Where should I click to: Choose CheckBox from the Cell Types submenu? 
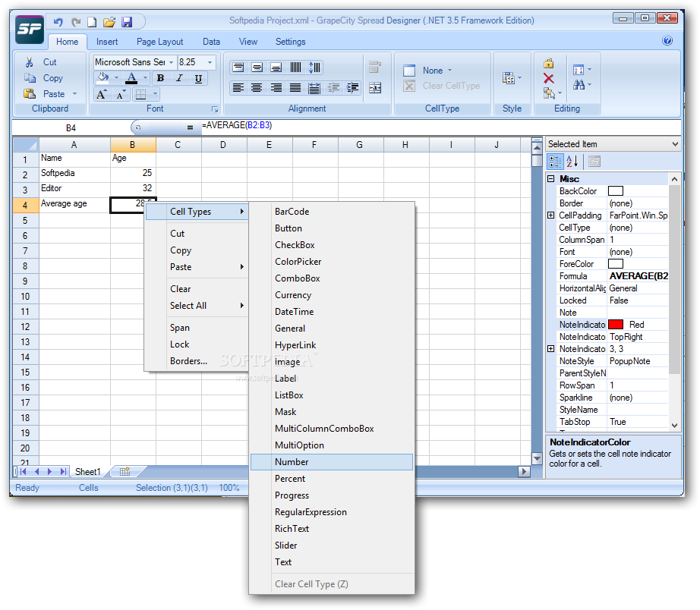[332, 245]
